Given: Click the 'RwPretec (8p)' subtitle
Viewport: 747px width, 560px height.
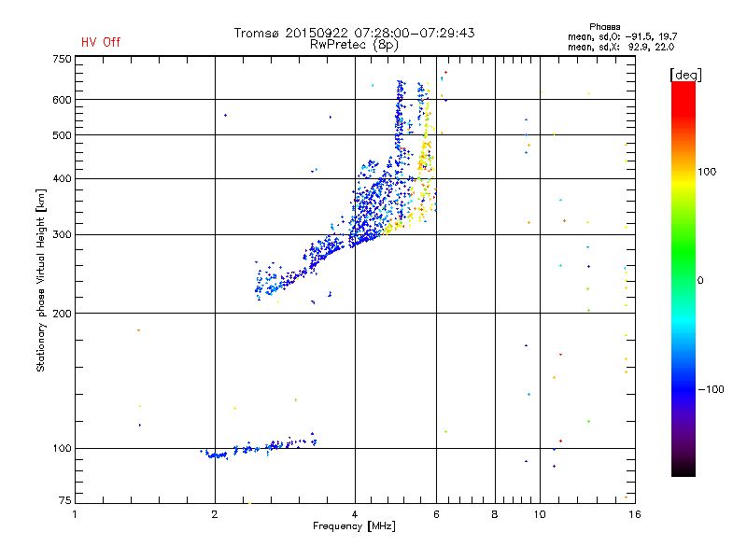Looking at the screenshot, I should point(354,45).
